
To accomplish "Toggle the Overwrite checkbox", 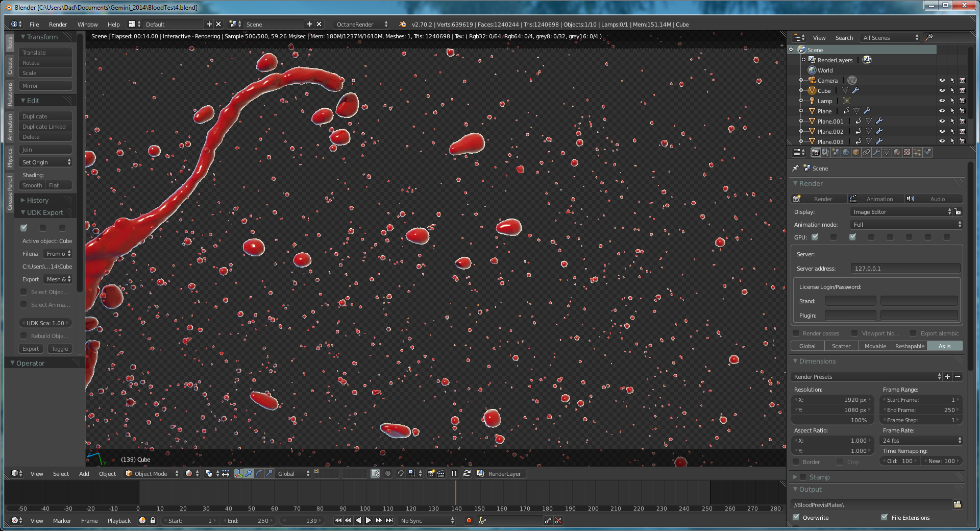I will coord(796,517).
